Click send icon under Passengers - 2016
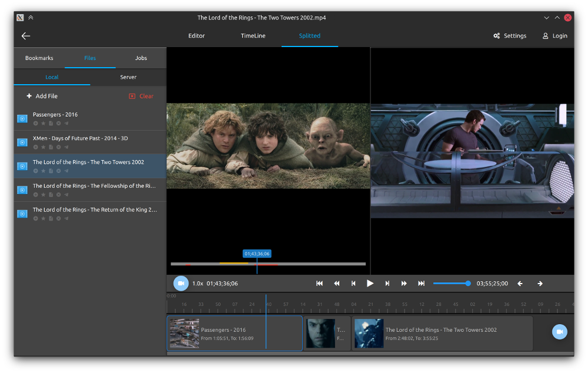The image size is (588, 373). pos(66,124)
